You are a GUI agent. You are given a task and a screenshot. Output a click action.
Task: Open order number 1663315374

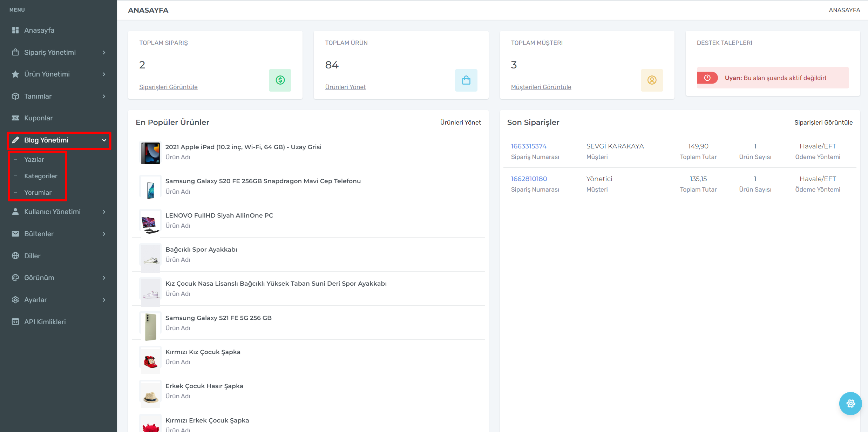529,146
